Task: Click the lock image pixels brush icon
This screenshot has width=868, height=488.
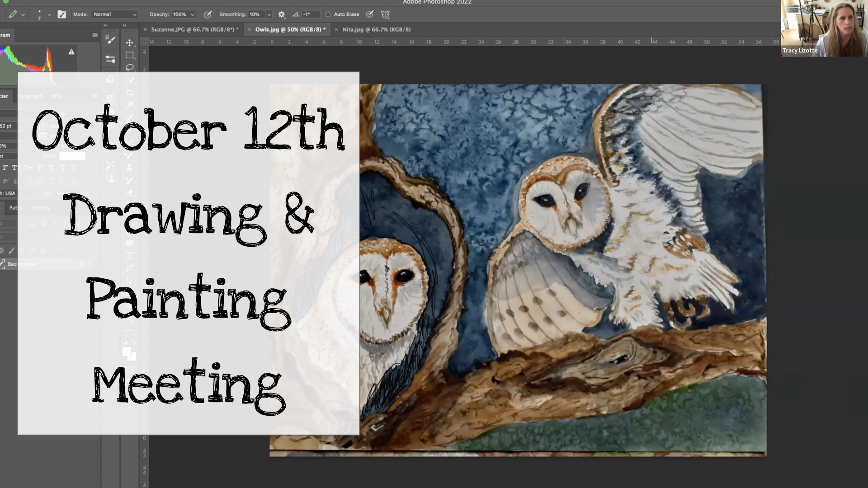Action: pyautogui.click(x=12, y=250)
